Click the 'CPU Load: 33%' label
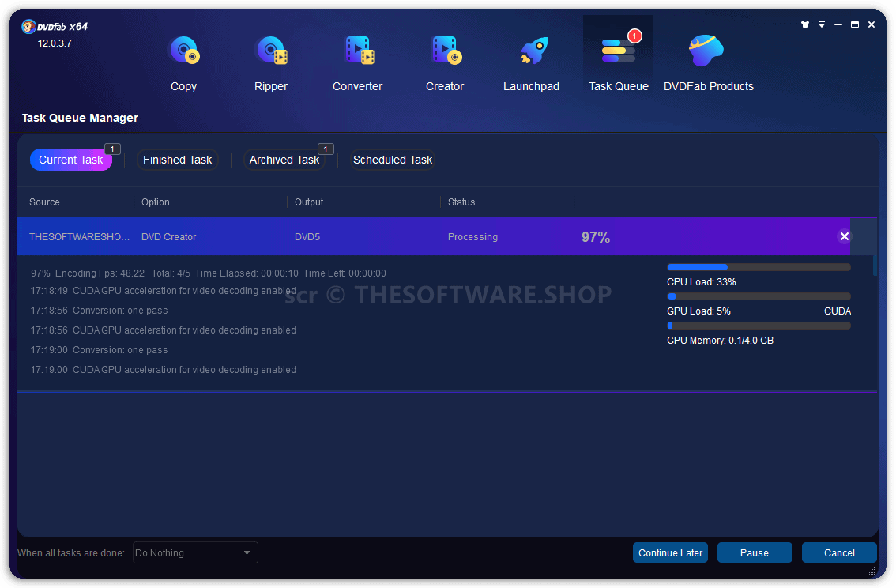The image size is (896, 588). click(701, 282)
